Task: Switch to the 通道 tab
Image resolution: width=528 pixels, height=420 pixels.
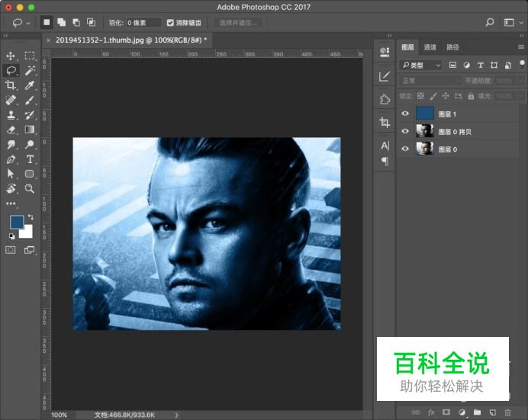Action: point(430,47)
